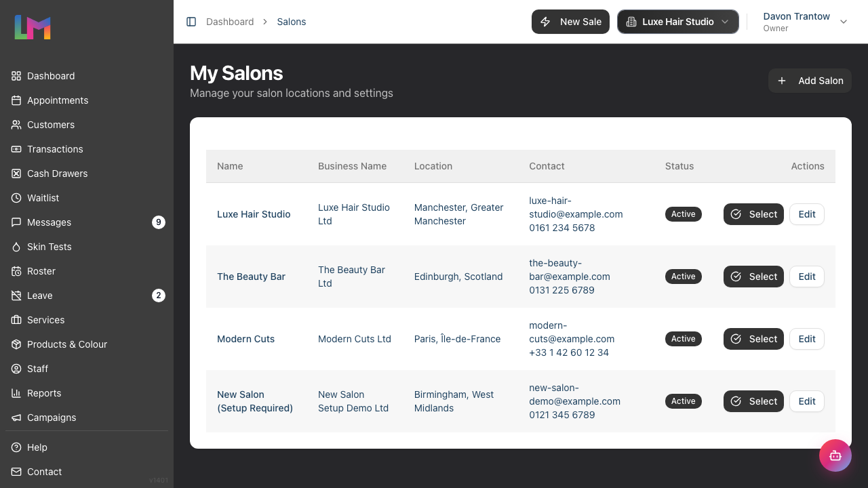868x488 pixels.
Task: Click phone number '+33 1 42 60 12 34'
Action: pos(569,352)
